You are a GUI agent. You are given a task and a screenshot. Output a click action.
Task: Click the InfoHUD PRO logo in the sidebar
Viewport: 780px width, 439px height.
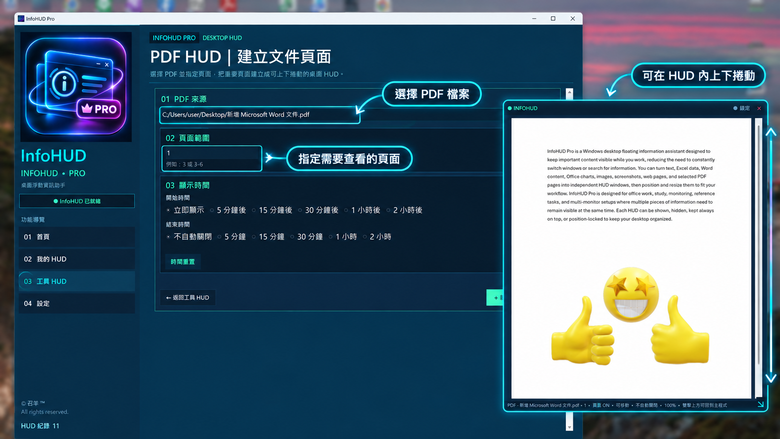click(76, 87)
